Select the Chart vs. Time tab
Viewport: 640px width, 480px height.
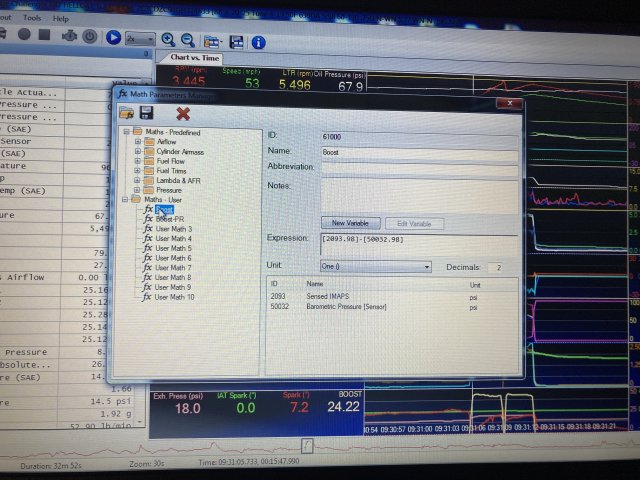[x=194, y=58]
